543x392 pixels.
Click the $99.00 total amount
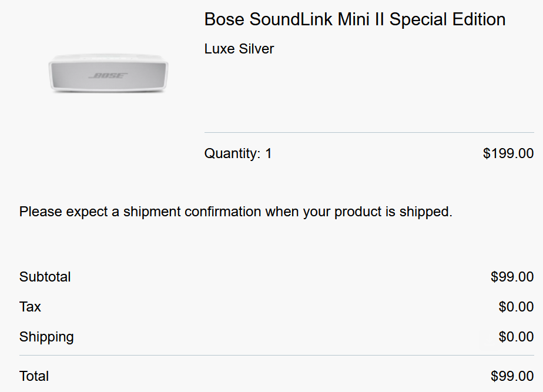(512, 376)
